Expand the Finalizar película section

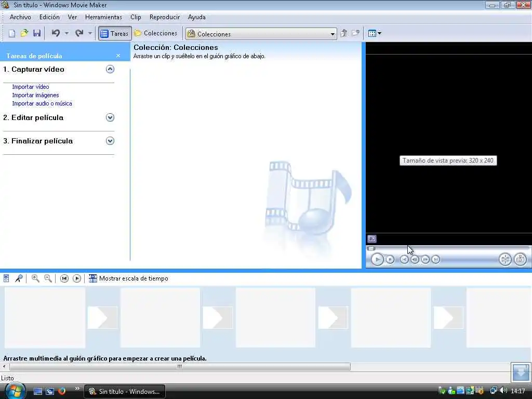coord(110,141)
